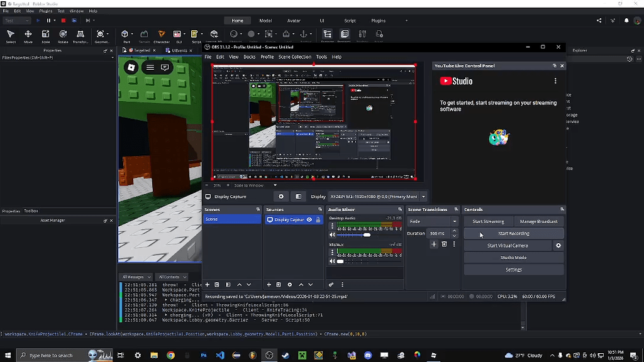Adjust the Desktop Audio volume slider
The height and width of the screenshot is (362, 644).
(x=367, y=235)
